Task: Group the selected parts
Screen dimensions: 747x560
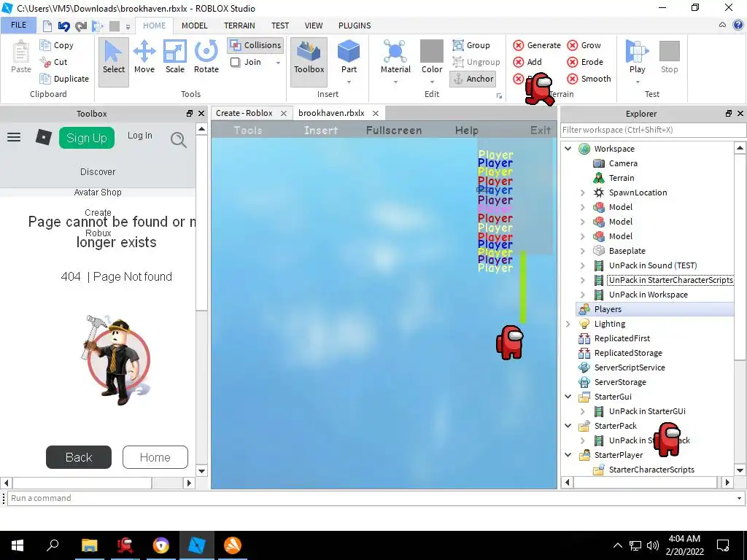Action: point(471,45)
